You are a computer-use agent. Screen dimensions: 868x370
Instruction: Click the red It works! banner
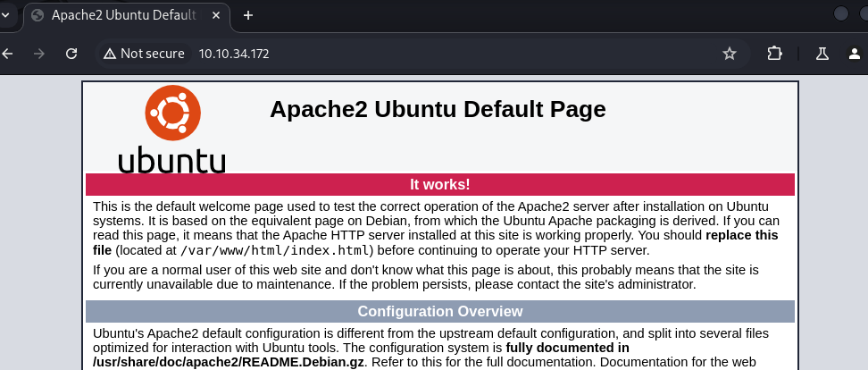[x=439, y=184]
